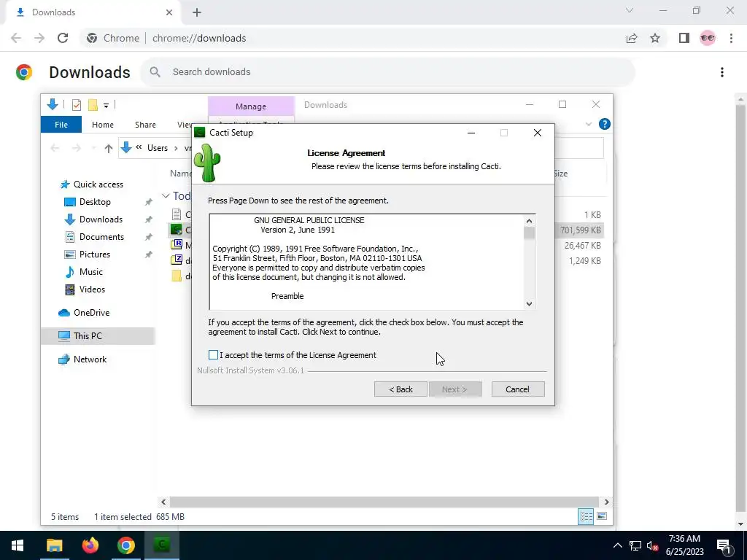Viewport: 747px width, 560px height.
Task: Open a new Chrome tab
Action: [x=197, y=12]
